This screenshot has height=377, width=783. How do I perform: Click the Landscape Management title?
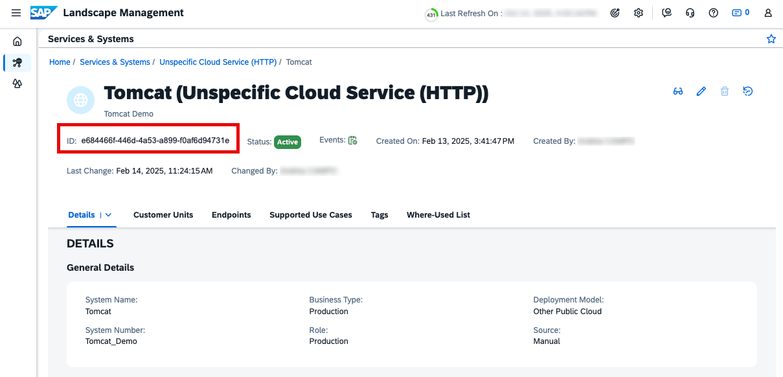pyautogui.click(x=123, y=13)
